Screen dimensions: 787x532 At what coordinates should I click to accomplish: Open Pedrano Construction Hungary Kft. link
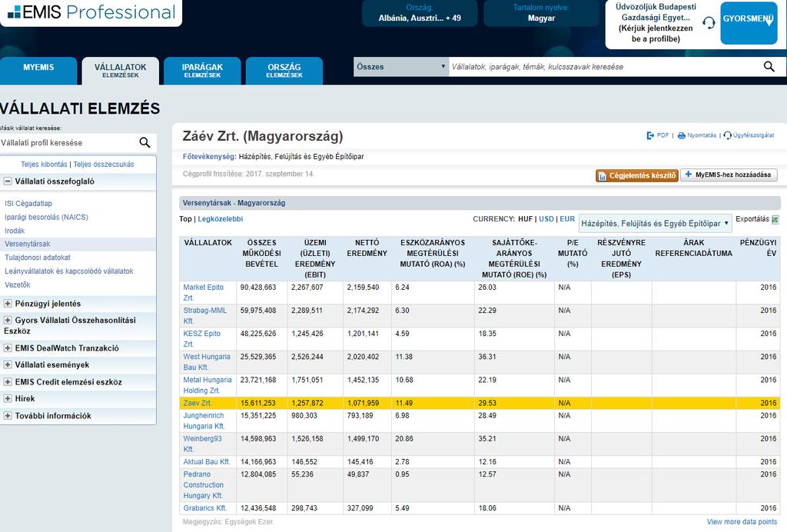(203, 485)
